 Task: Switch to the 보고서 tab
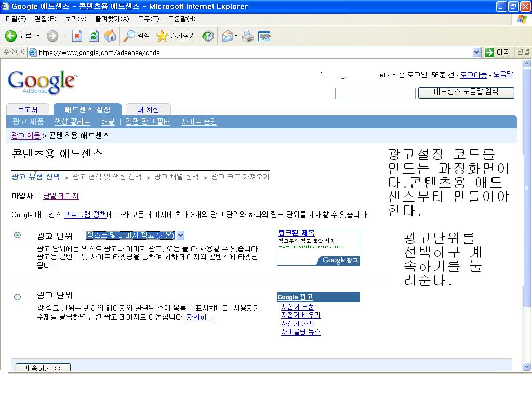tap(28, 110)
